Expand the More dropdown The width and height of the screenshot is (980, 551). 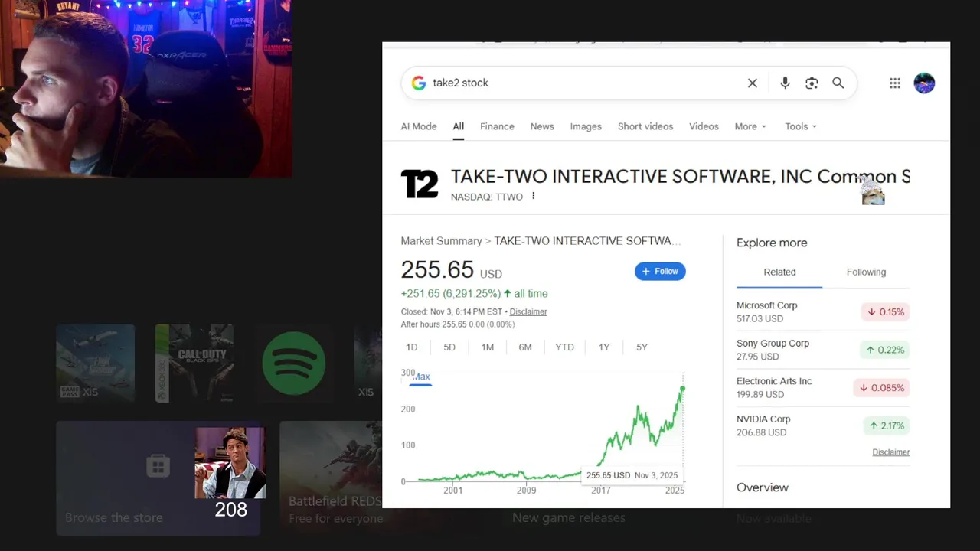(750, 126)
